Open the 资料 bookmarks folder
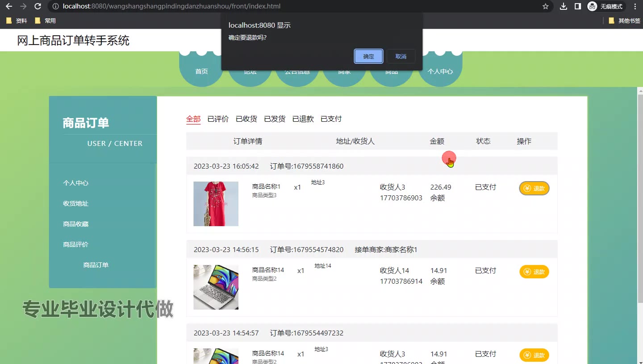 [17, 21]
